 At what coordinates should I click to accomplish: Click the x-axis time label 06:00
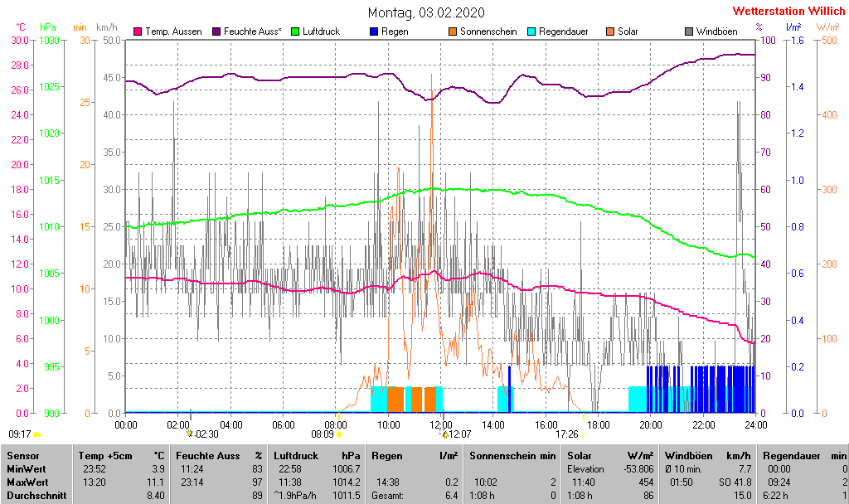284,425
